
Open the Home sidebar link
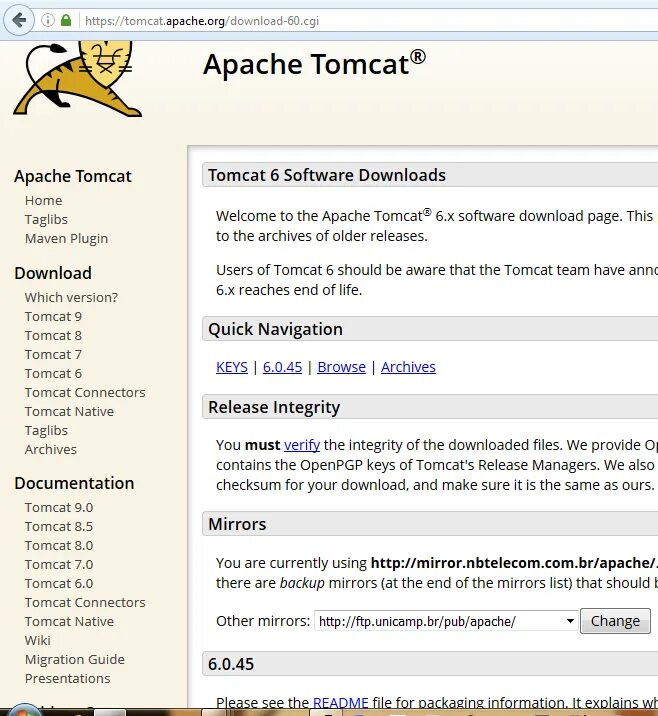click(43, 200)
